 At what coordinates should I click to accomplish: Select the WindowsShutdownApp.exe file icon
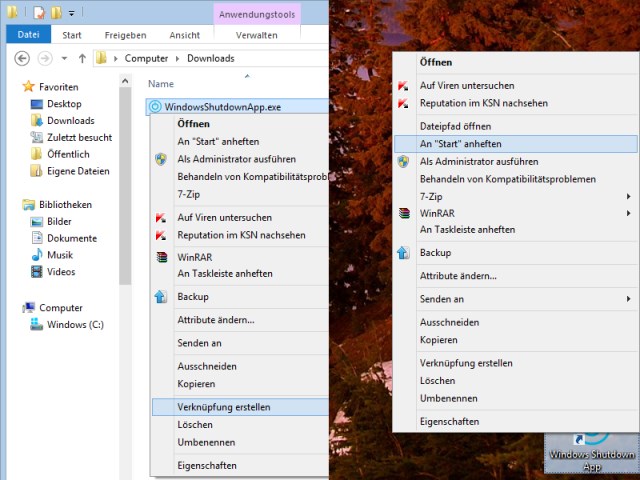tap(155, 106)
